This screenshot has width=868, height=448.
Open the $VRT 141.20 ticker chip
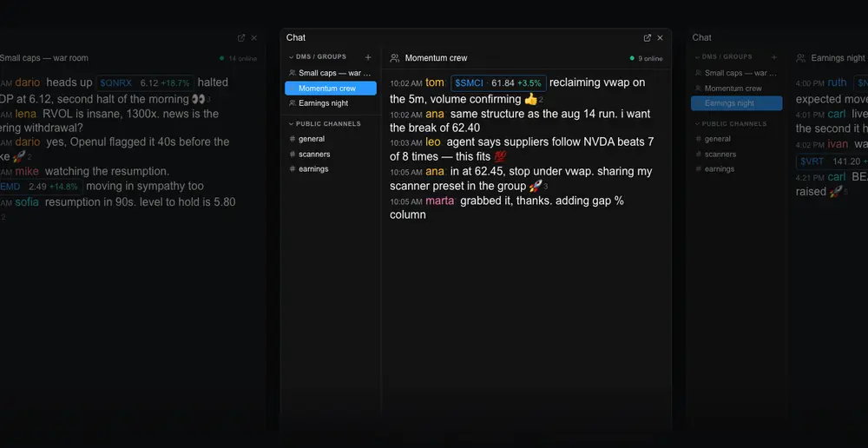tap(832, 161)
